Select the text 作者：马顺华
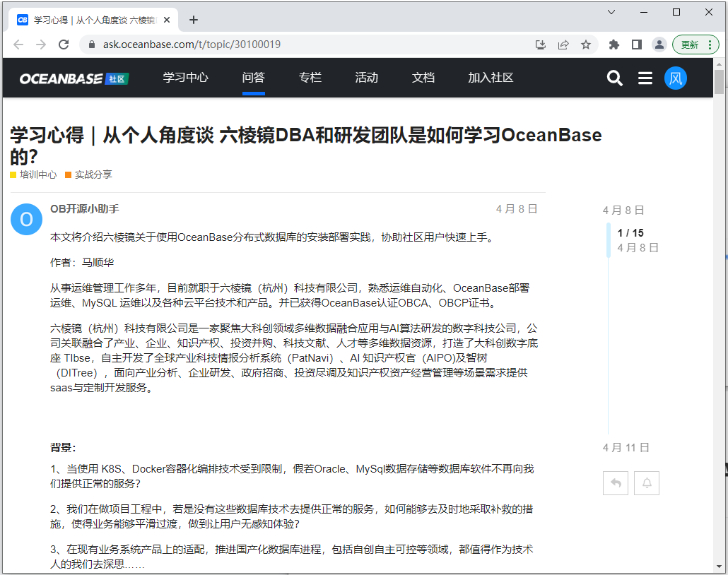The width and height of the screenshot is (728, 575). tap(82, 263)
